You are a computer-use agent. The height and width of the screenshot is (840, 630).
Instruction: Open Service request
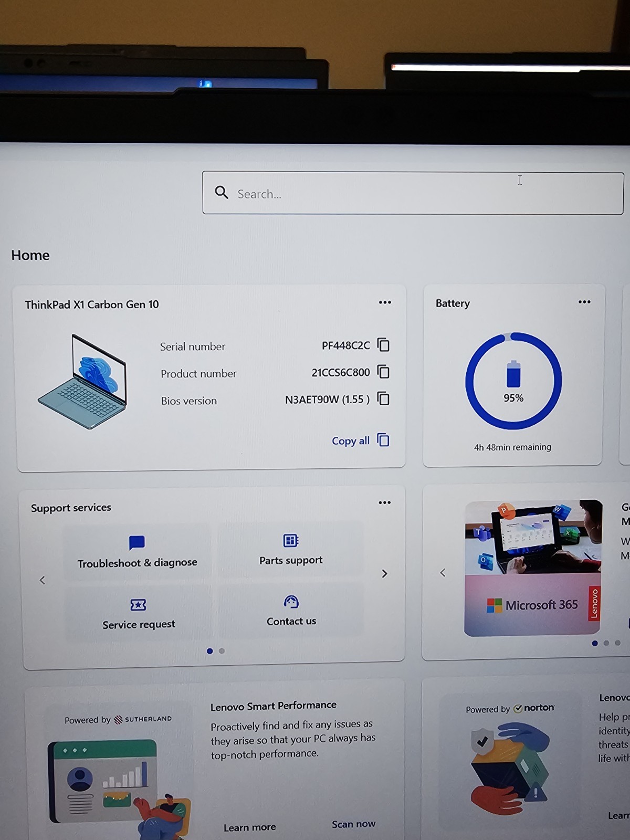138,614
